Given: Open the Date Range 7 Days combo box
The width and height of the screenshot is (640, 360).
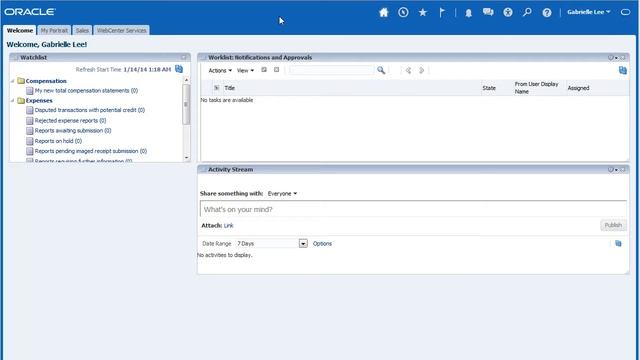Looking at the screenshot, I should [x=271, y=243].
